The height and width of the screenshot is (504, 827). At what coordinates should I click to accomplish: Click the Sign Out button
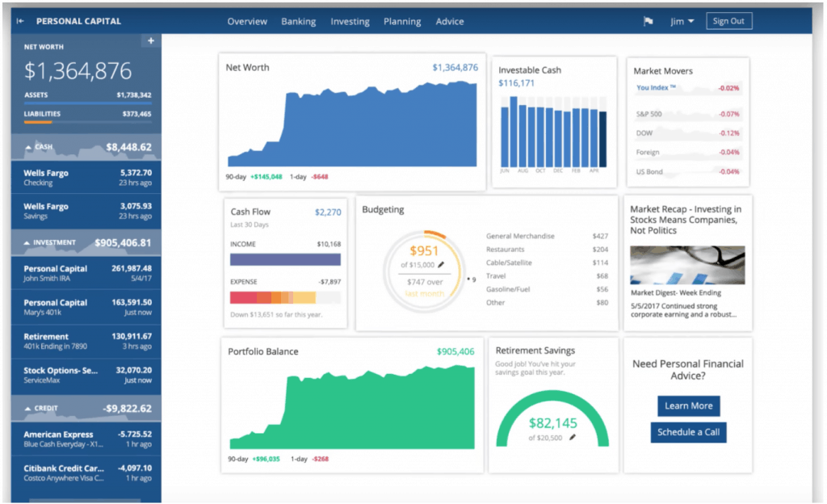[729, 21]
